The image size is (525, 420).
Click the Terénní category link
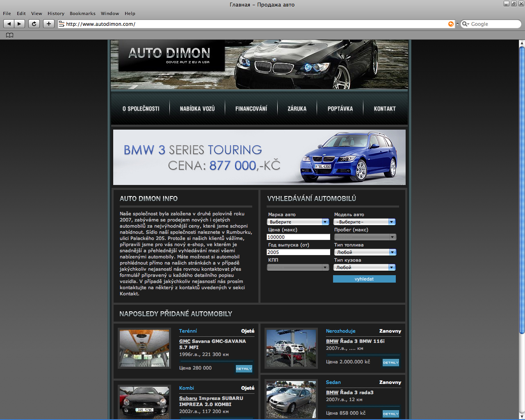click(188, 331)
